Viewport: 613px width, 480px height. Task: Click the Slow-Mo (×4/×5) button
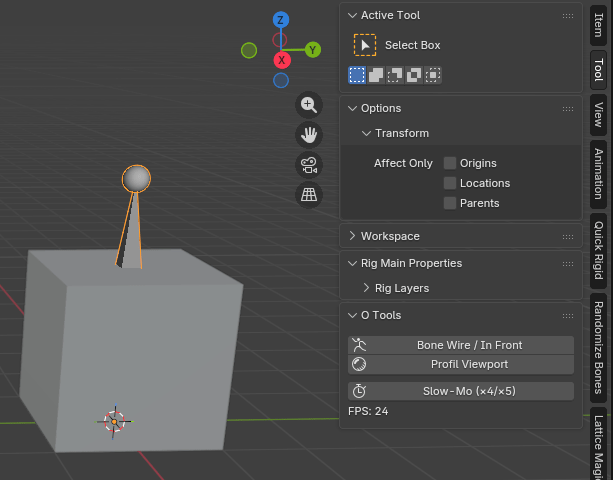pos(461,391)
